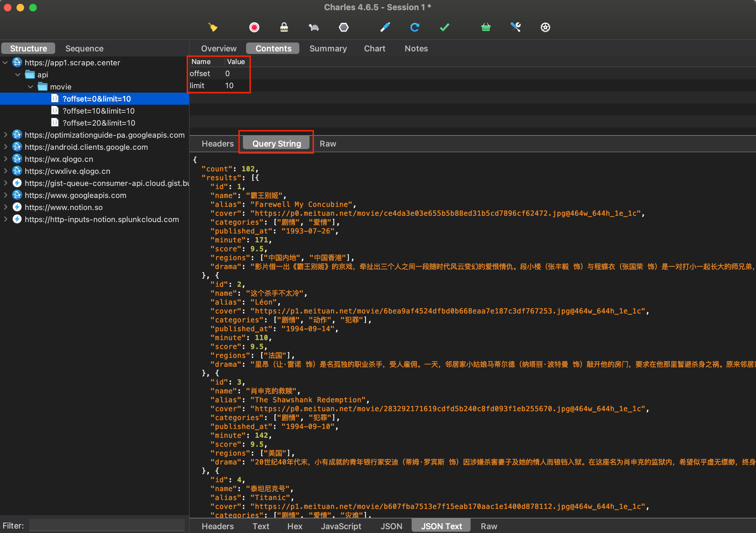Collapse the app1.scrape.center host node
Image resolution: width=756 pixels, height=533 pixels.
tap(5, 62)
